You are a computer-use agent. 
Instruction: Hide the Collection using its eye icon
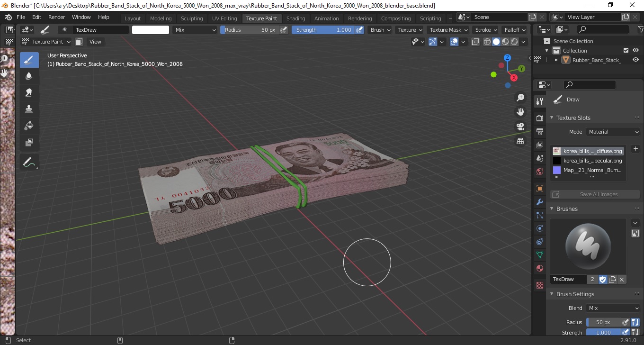pyautogui.click(x=636, y=50)
